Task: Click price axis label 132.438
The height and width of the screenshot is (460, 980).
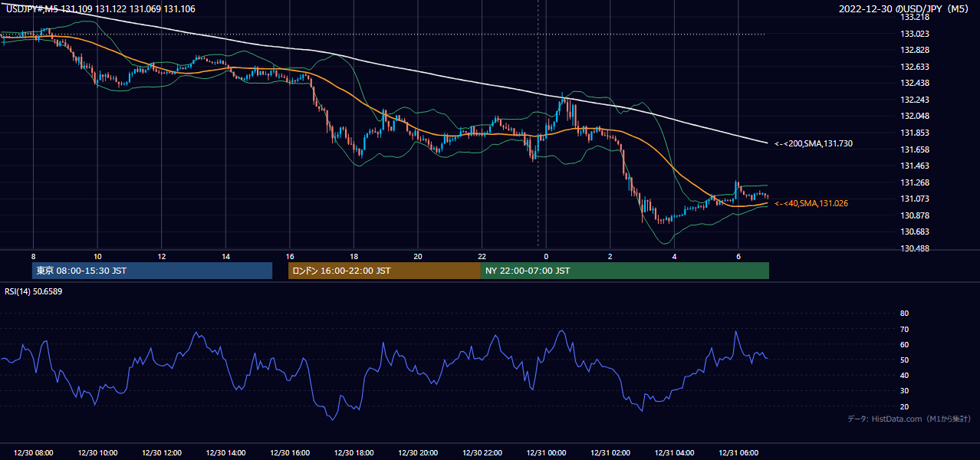Action: click(913, 83)
